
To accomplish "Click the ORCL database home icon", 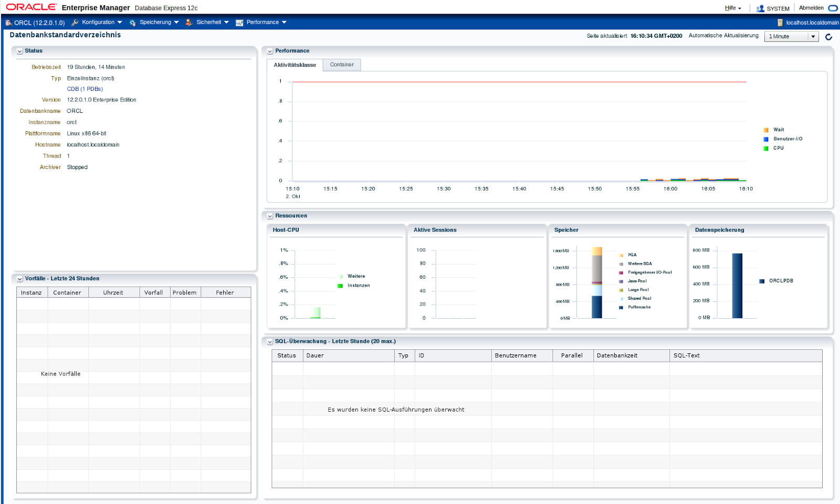I will 8,22.
